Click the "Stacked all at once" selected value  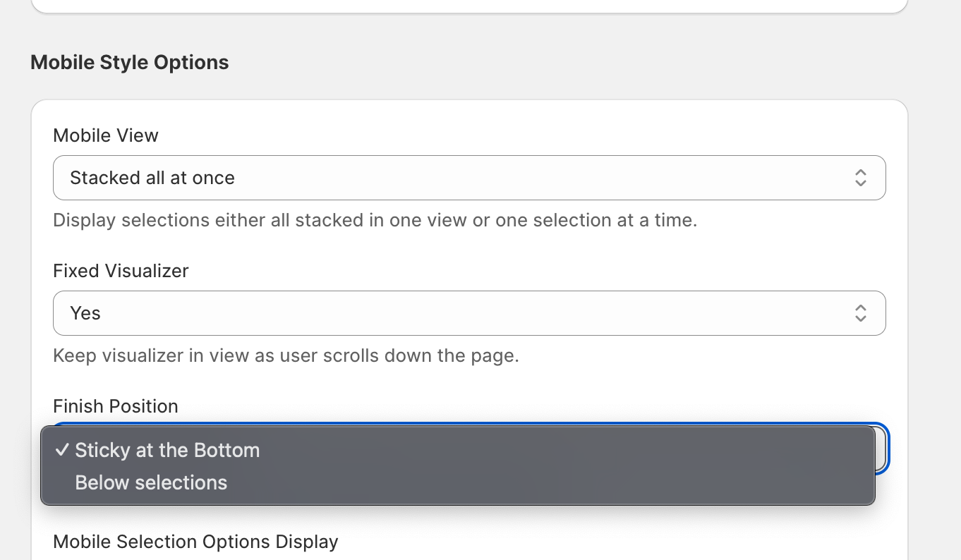point(152,178)
